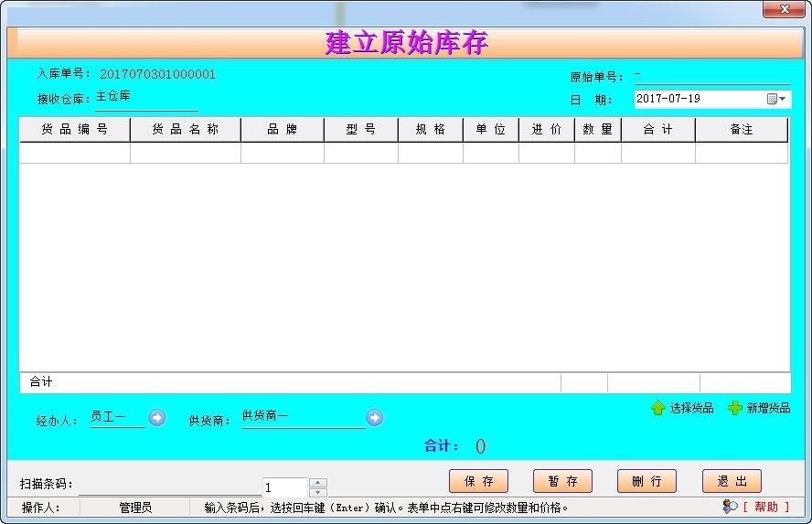Click the 经办人 field showing 员工一
This screenshot has height=524, width=812.
[x=118, y=417]
